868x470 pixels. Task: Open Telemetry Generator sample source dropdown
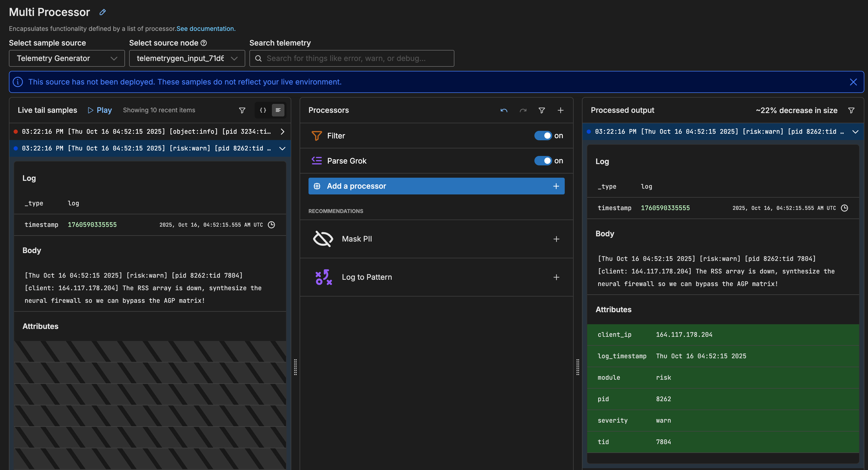67,58
